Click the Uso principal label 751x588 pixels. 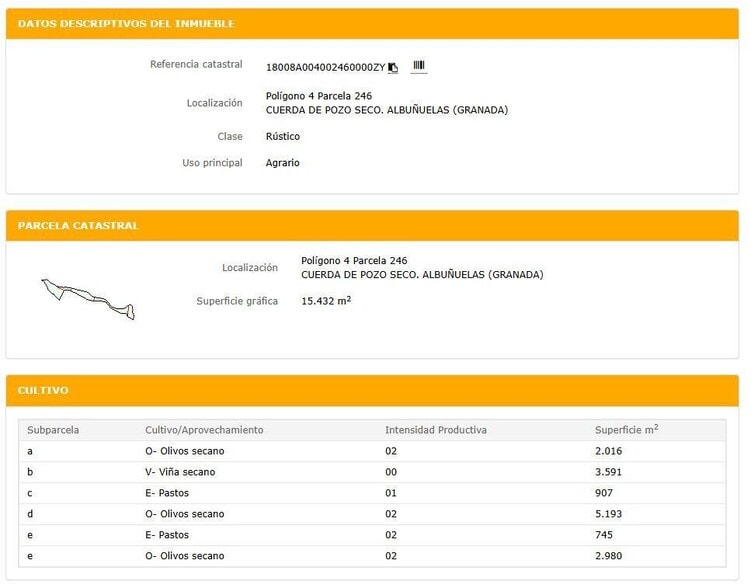[212, 163]
